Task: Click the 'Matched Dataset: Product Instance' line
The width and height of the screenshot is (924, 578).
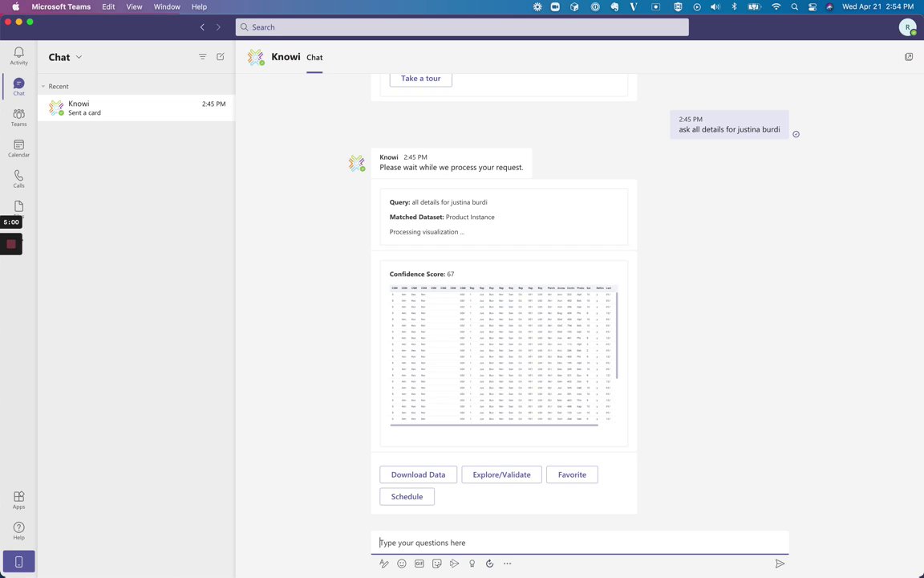Action: click(442, 217)
